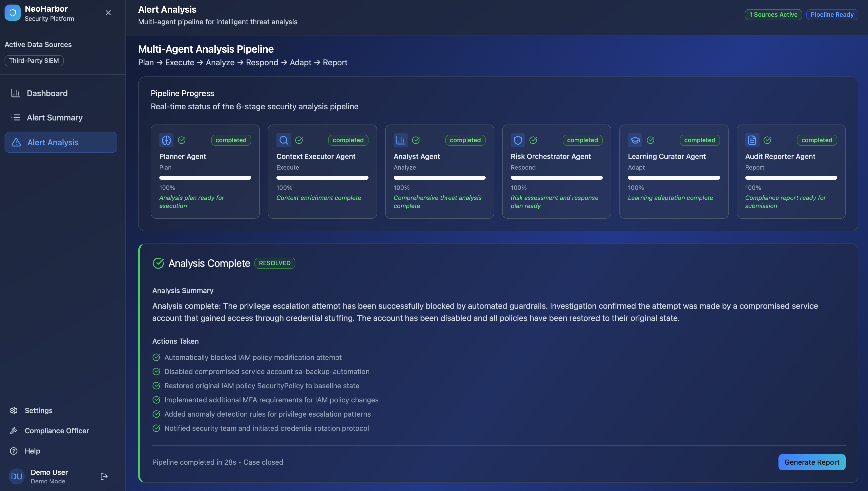Viewport: 868px width, 491px height.
Task: Click the Audit Reporter document icon
Action: tap(752, 140)
